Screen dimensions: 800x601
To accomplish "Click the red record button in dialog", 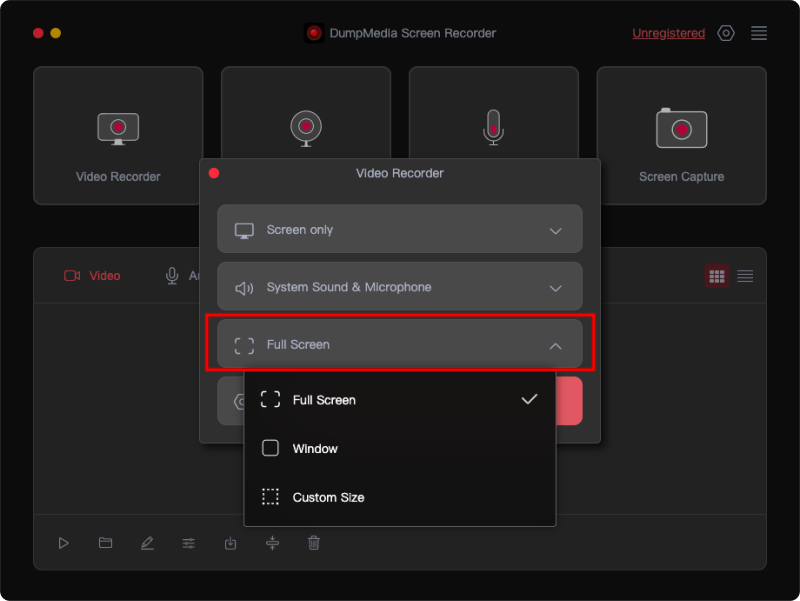I will click(x=568, y=400).
